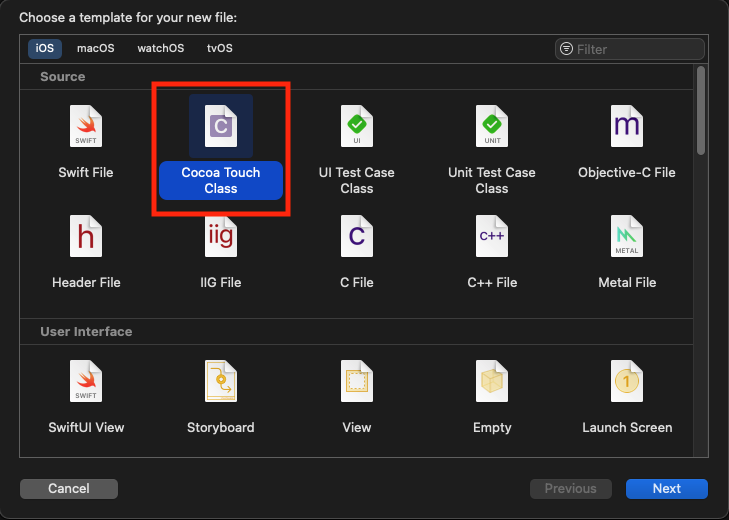Choose the Metal File template icon
Screen dimensions: 729x520
coord(627,236)
